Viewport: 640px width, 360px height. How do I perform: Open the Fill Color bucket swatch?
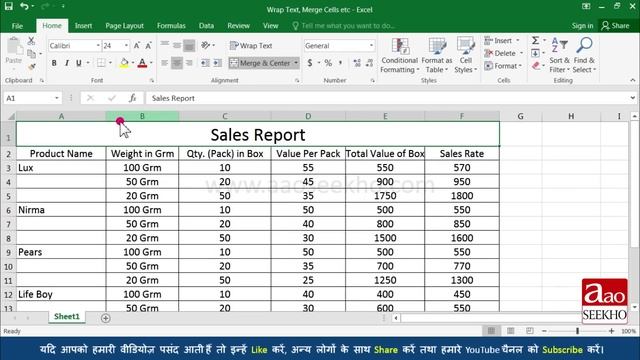(x=124, y=63)
